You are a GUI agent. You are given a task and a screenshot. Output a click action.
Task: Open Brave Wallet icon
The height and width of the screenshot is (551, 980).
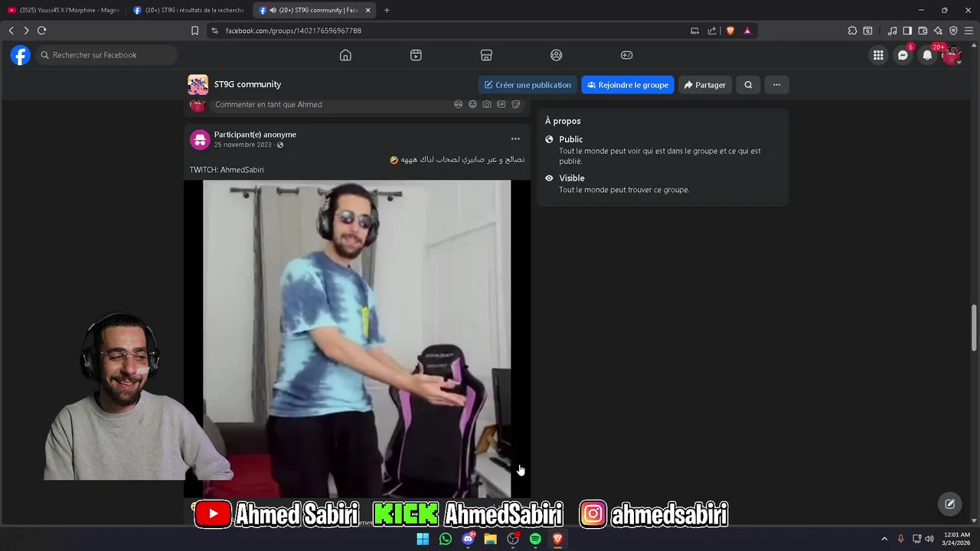923,31
